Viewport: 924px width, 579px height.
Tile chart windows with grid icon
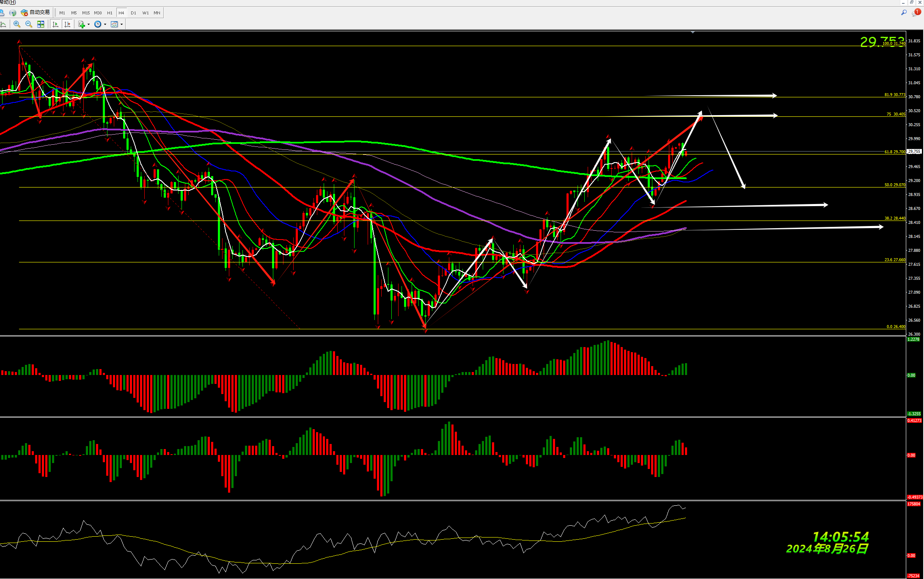pyautogui.click(x=41, y=24)
